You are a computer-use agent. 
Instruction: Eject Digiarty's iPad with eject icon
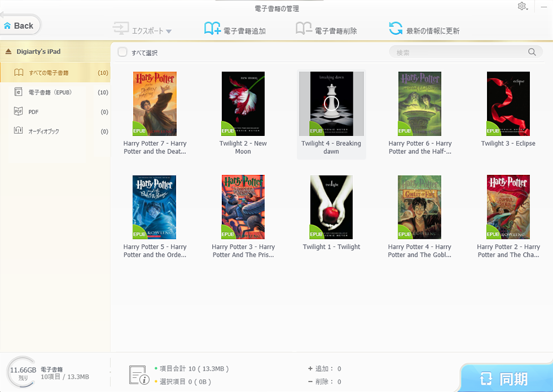tap(8, 51)
